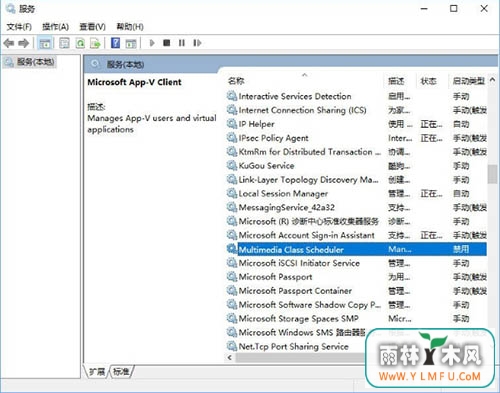
Task: Open the 查看(V) menu
Action: (x=92, y=27)
